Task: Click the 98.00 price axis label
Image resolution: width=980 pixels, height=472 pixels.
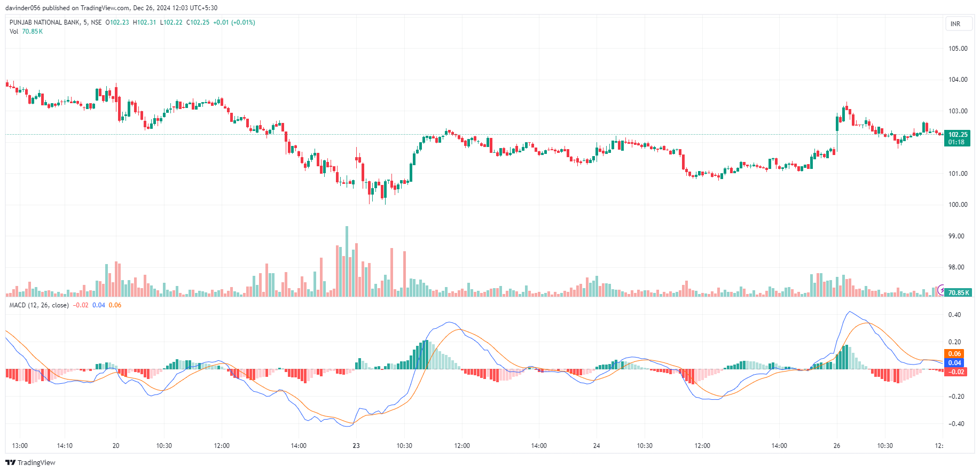Action: 956,267
